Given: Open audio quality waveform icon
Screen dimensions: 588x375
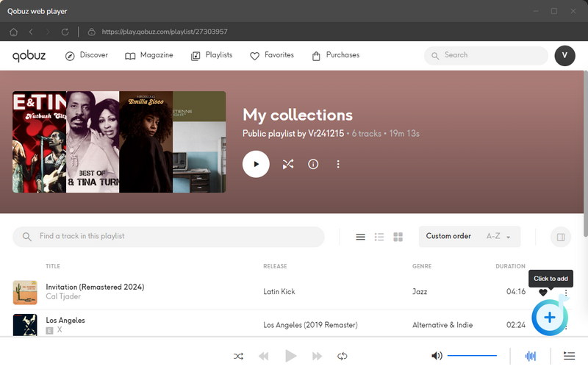Looking at the screenshot, I should point(530,356).
